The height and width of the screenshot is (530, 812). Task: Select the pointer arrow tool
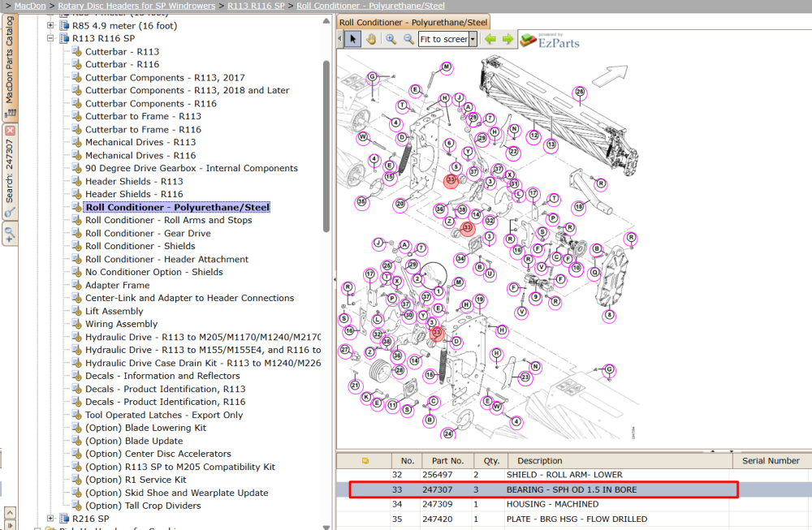(352, 39)
